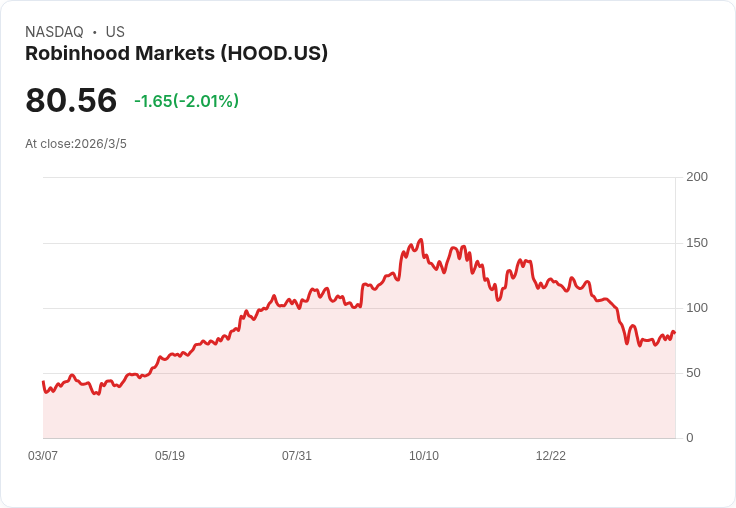The width and height of the screenshot is (736, 508).
Task: Click the leftmost start of the price line
Action: click(43, 382)
